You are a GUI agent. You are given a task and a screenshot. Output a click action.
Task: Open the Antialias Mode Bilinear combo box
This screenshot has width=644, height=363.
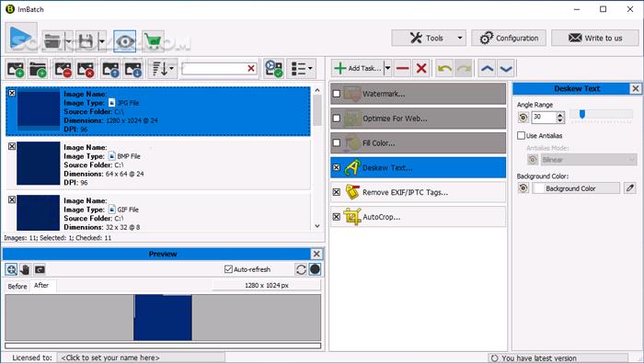tap(589, 160)
